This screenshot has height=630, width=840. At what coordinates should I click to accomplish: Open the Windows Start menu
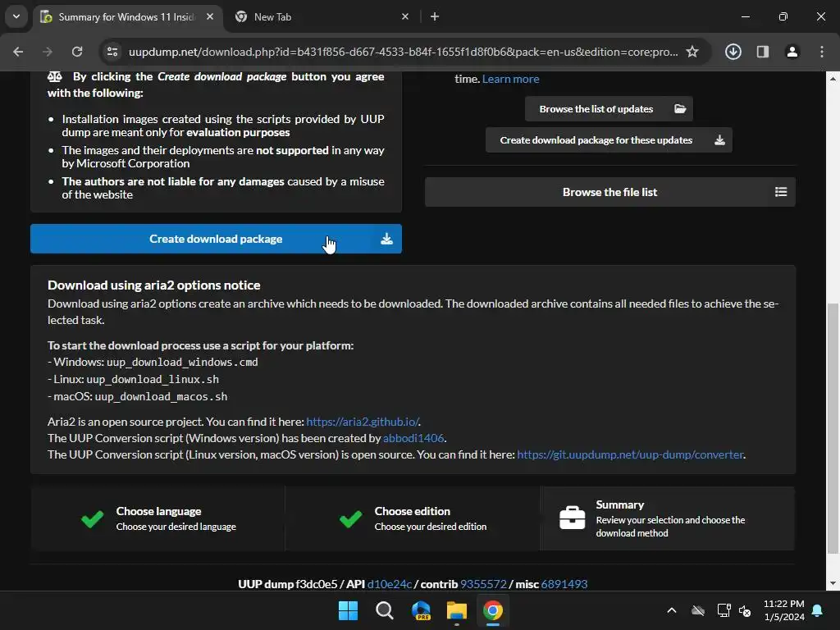348,610
